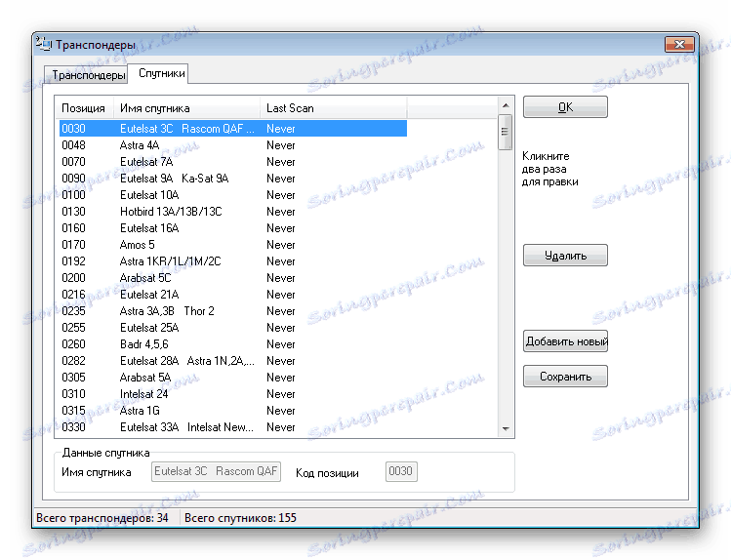Click position code 0192
Viewport: 731px width, 560px height.
[73, 261]
